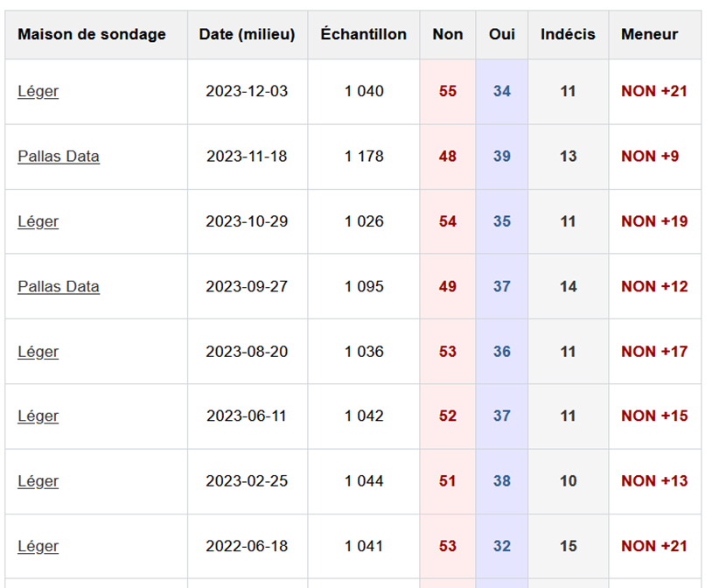This screenshot has width=712, height=588.
Task: Click the sample size 1 041
Action: 364,546
